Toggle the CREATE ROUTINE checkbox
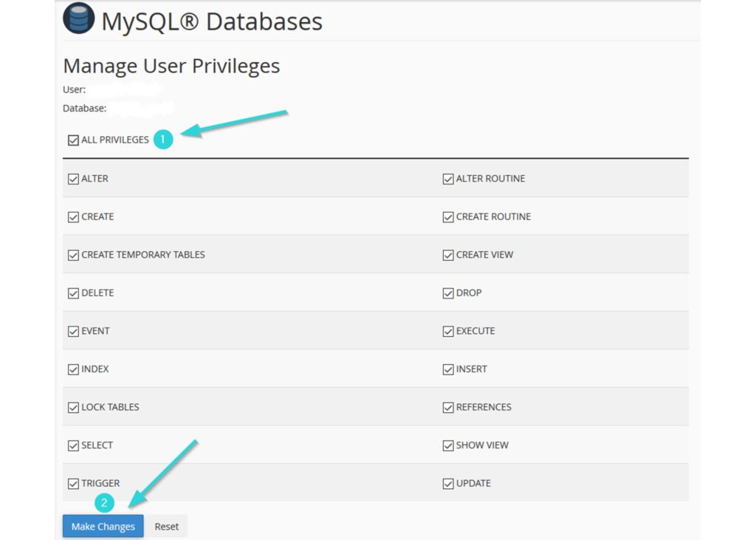Screen dimensions: 756x540 coord(448,217)
